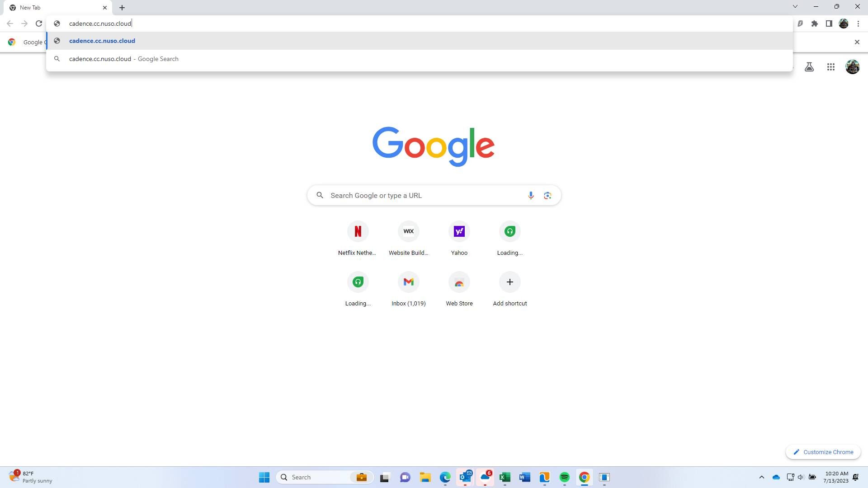The height and width of the screenshot is (488, 868).
Task: Open a new tab with plus button
Action: point(122,8)
